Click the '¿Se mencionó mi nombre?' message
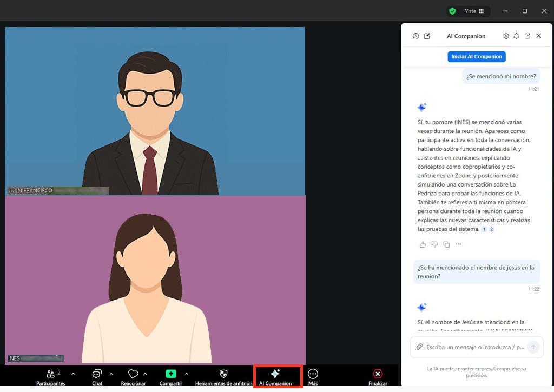This screenshot has height=392, width=554. point(501,76)
